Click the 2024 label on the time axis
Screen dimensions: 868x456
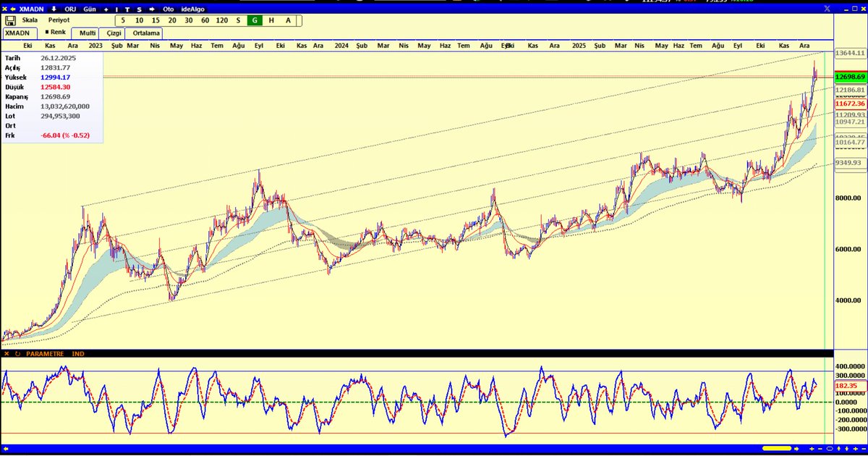[x=341, y=46]
